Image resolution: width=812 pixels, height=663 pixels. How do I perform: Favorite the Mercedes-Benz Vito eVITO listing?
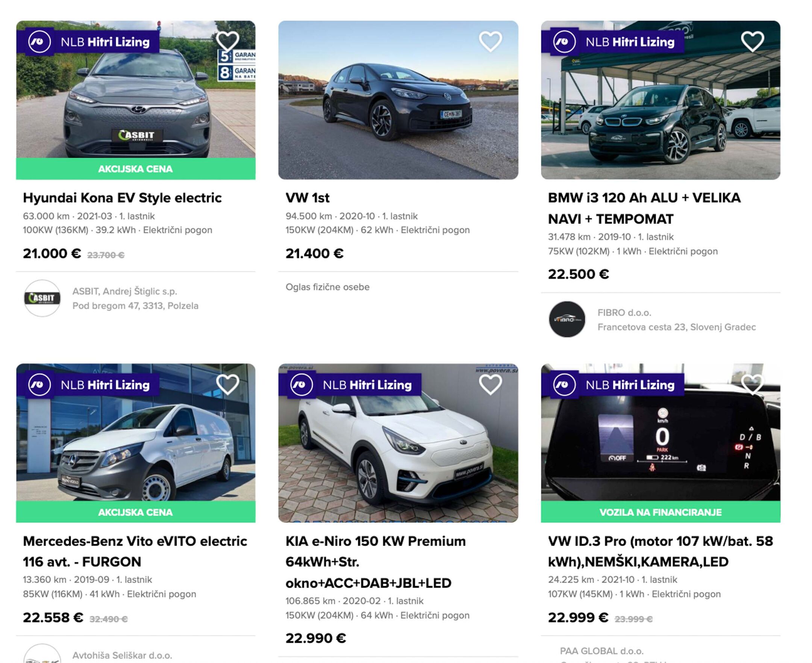pos(228,384)
